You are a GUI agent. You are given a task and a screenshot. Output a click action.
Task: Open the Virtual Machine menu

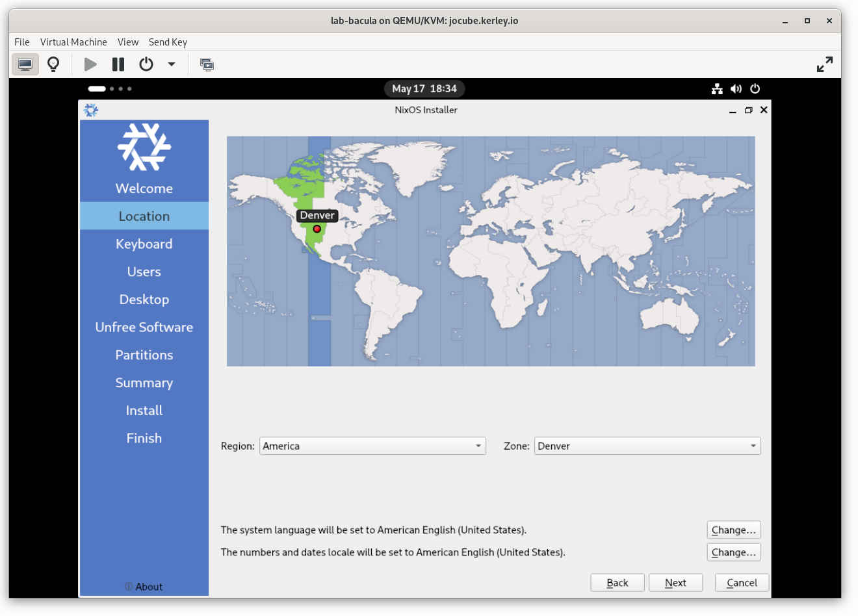click(73, 42)
